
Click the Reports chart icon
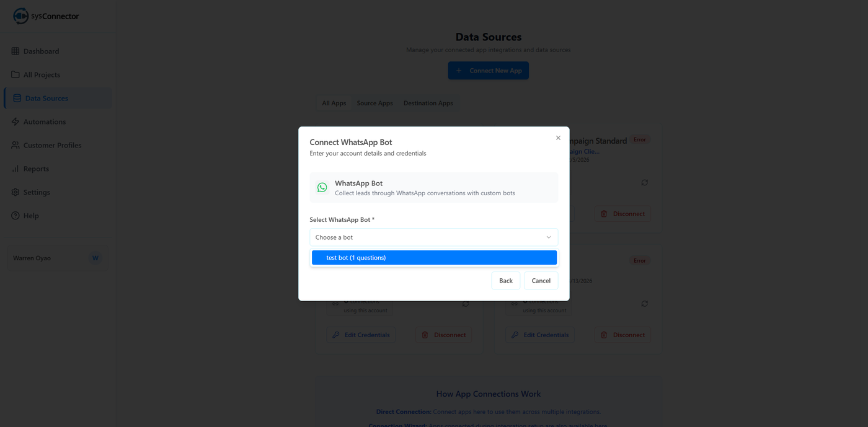(x=15, y=169)
